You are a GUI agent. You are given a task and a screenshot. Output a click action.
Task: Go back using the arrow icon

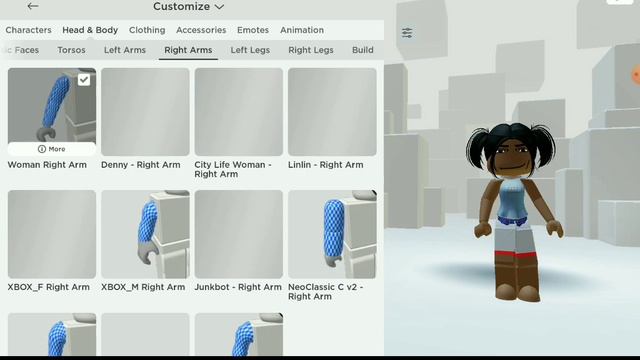33,6
